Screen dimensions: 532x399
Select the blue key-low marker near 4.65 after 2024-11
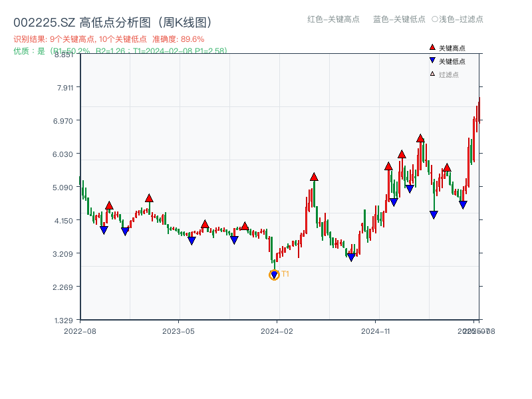tap(394, 202)
